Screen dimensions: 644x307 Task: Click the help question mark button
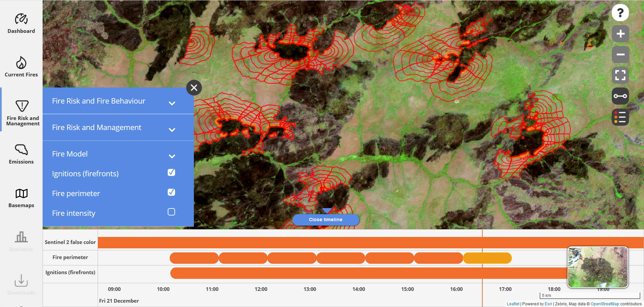[620, 13]
